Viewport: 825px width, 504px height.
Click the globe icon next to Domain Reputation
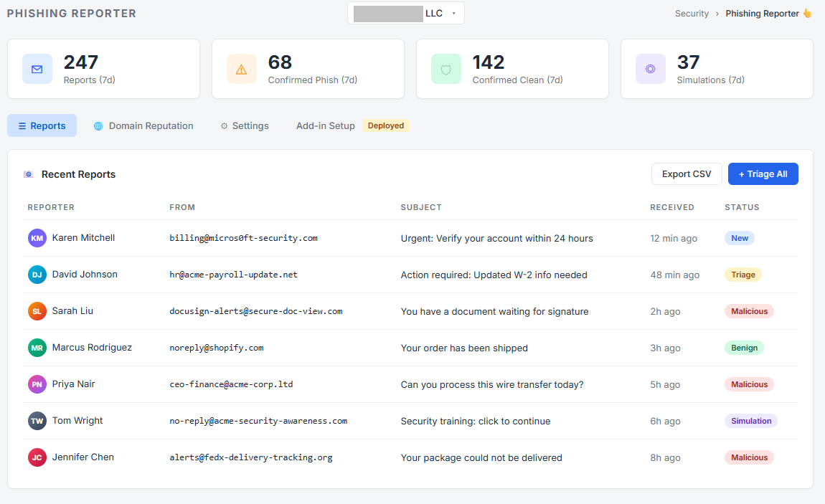[x=98, y=125]
